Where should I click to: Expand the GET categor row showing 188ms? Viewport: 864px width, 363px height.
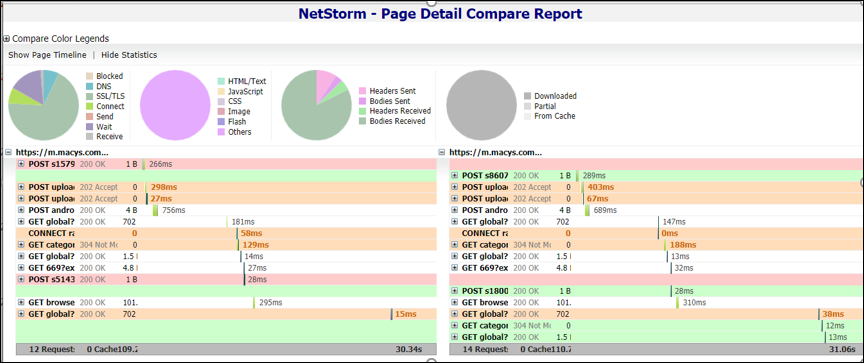pyautogui.click(x=454, y=245)
